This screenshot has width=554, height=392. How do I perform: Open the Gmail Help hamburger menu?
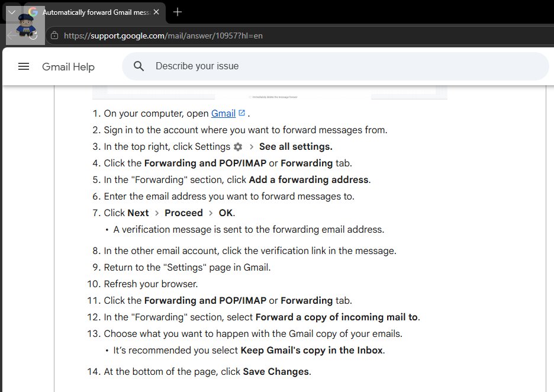[x=24, y=66]
